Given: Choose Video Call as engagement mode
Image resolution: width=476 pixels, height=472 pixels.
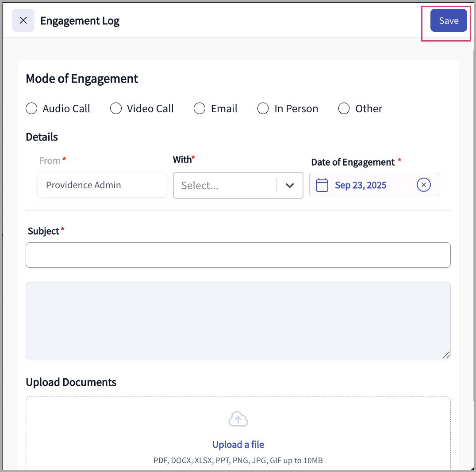Looking at the screenshot, I should 116,109.
